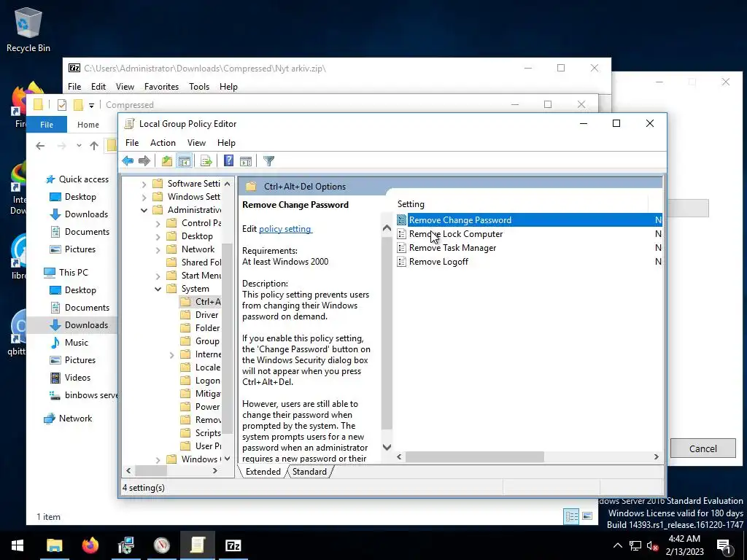Open Explorer recent locations dropdown arrow
Viewport: 747px width, 560px height.
coord(79,146)
